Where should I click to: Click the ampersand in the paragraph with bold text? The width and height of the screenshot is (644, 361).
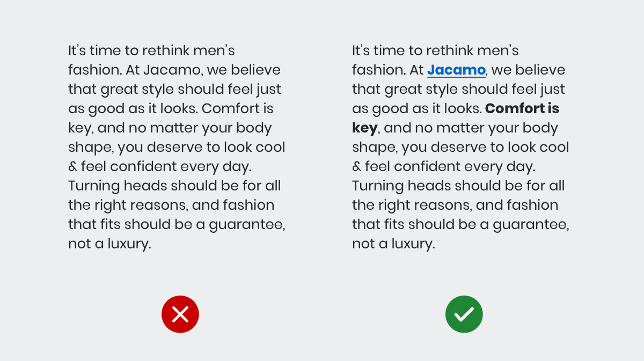[357, 167]
